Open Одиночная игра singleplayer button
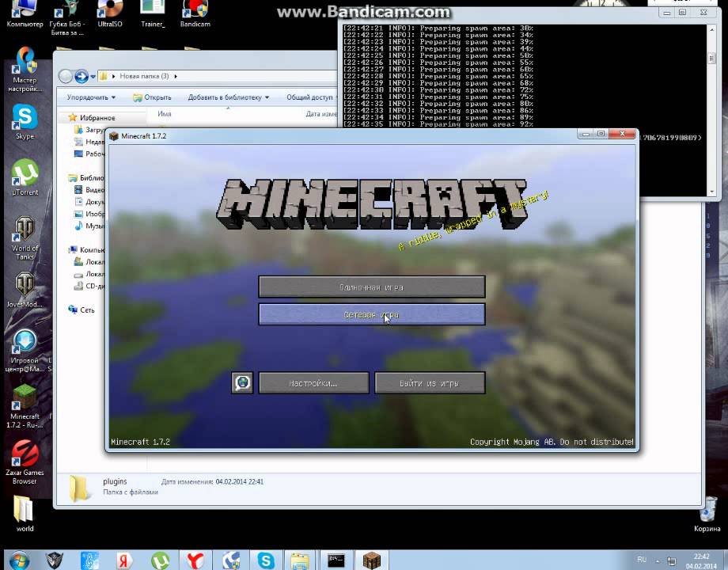 click(372, 287)
